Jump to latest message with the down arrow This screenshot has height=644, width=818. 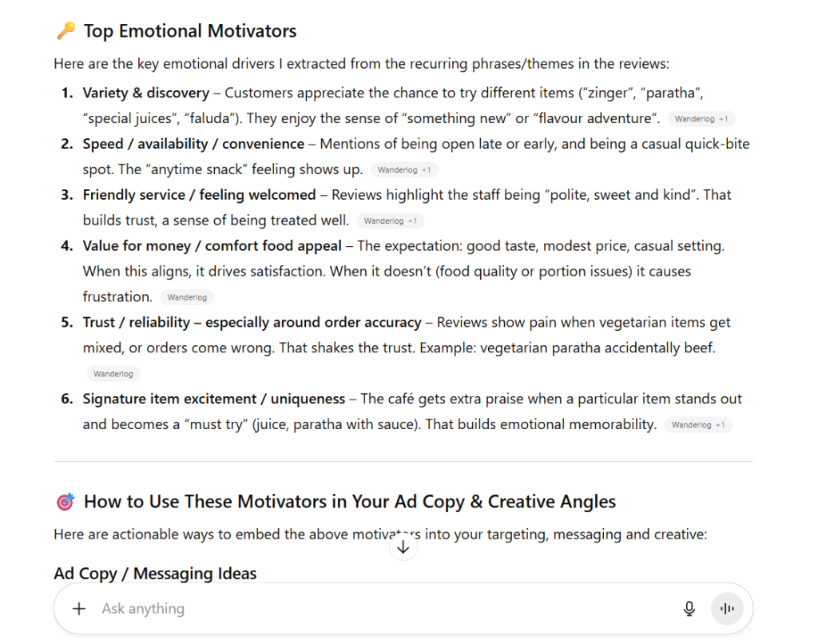[x=403, y=547]
